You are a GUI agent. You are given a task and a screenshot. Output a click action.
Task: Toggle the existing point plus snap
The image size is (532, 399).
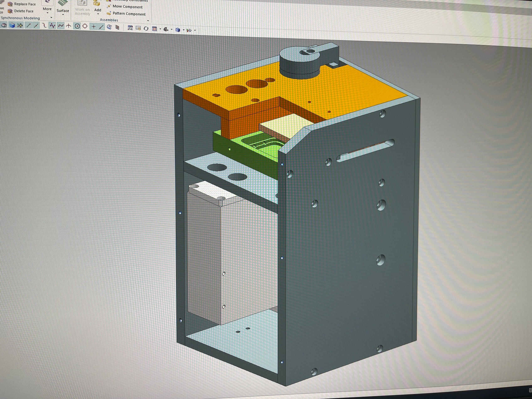pos(93,26)
